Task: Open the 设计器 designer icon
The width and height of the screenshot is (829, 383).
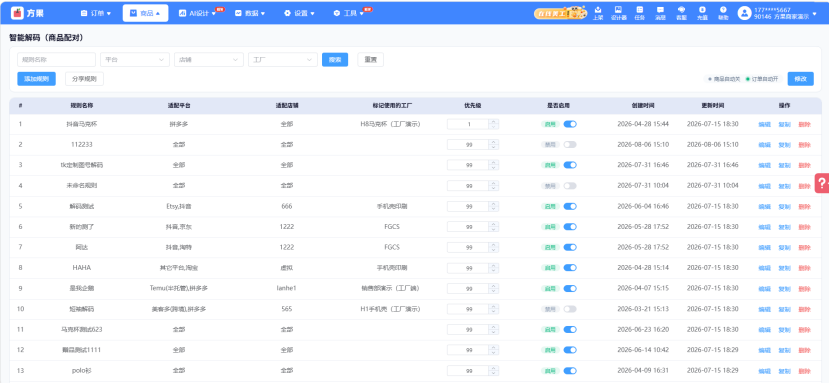Action: tap(618, 13)
